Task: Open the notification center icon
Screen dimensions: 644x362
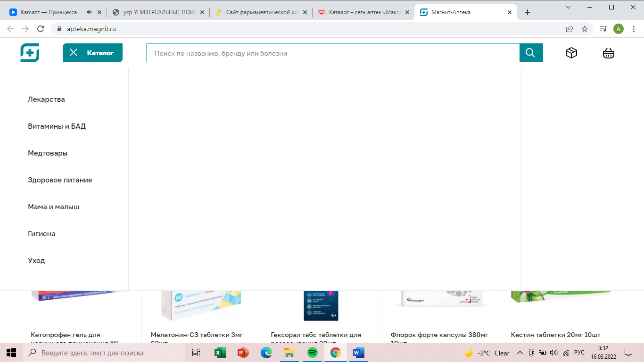Action: click(628, 353)
